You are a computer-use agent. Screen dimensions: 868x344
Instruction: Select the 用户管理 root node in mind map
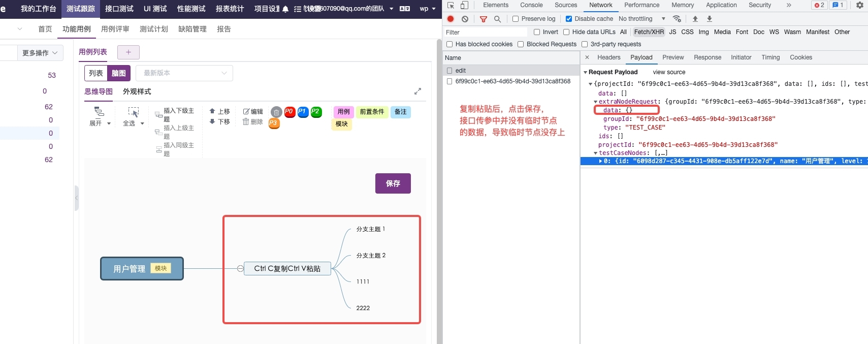(142, 268)
